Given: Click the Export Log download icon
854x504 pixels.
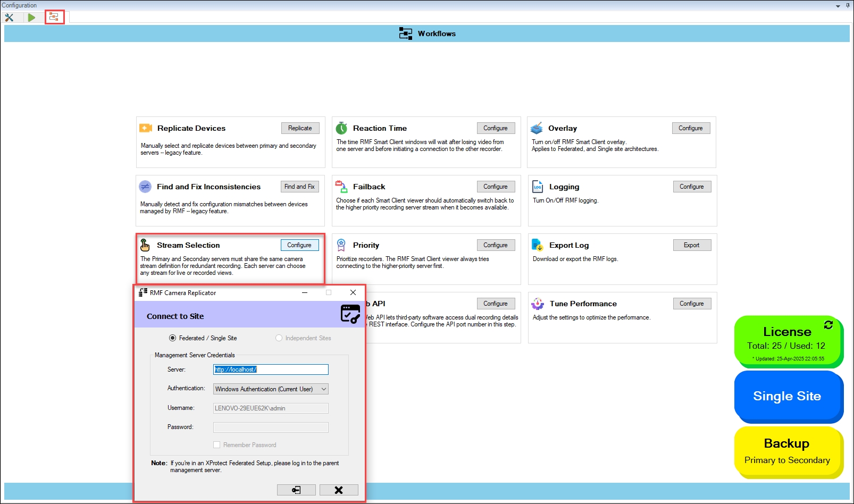Looking at the screenshot, I should [x=538, y=245].
